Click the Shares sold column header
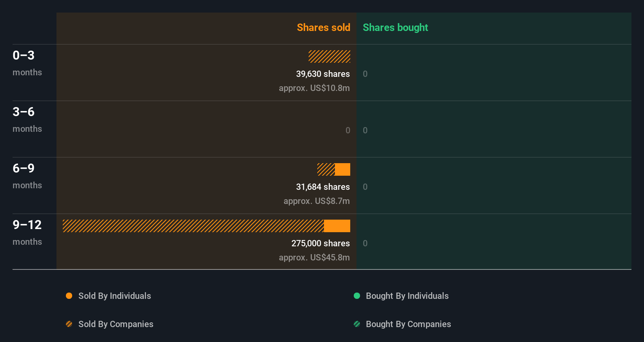This screenshot has height=342, width=644. pyautogui.click(x=324, y=27)
